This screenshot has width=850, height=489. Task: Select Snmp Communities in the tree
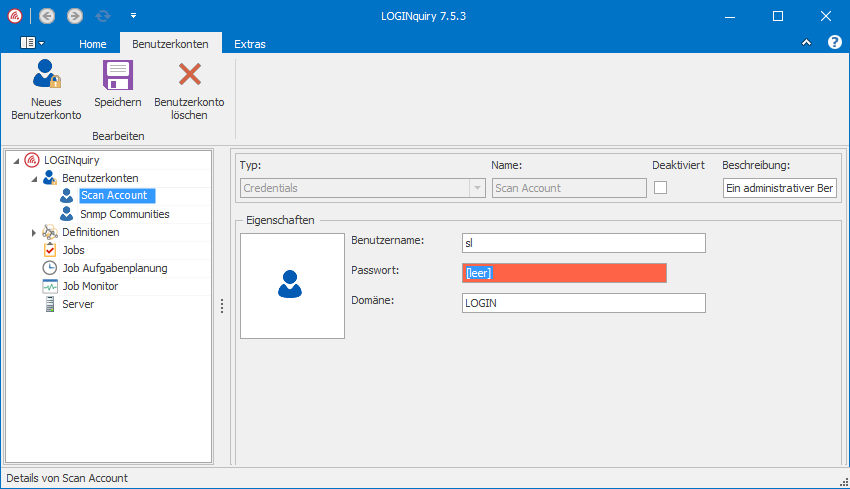(x=125, y=214)
